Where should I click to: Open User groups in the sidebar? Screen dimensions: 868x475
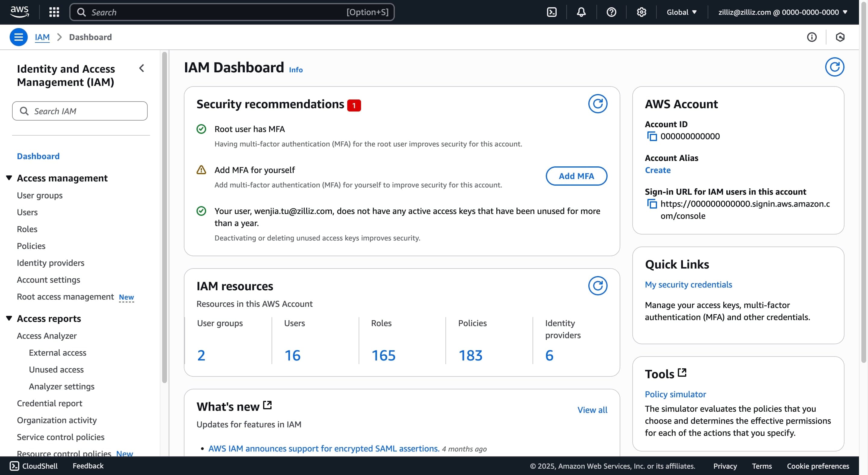(x=40, y=195)
